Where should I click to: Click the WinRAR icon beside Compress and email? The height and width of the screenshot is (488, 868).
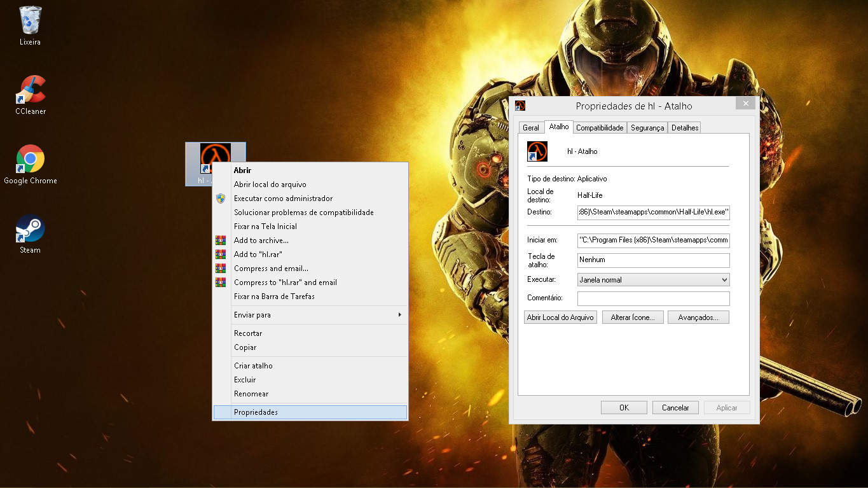[221, 268]
